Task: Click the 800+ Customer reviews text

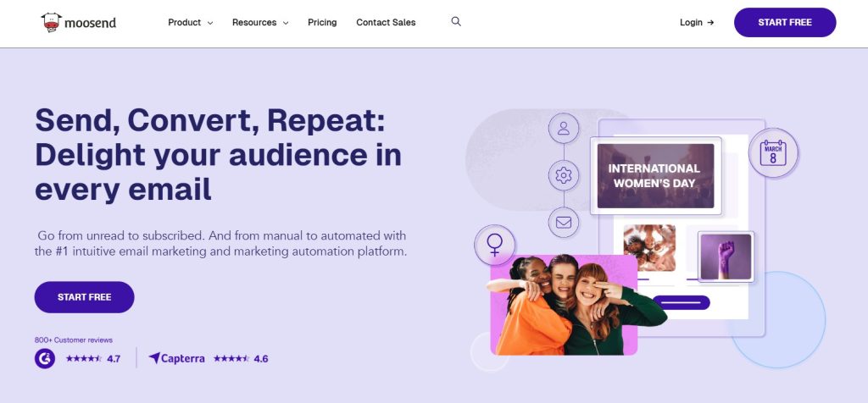Action: (74, 340)
